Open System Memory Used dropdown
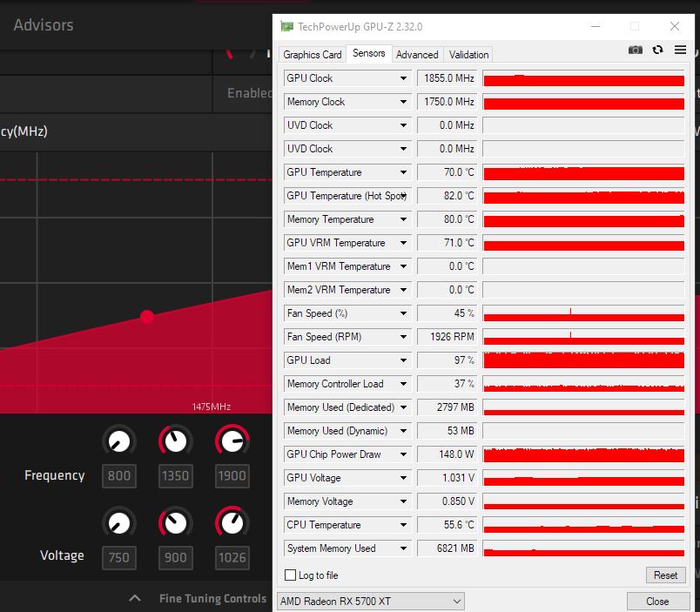 click(x=403, y=548)
